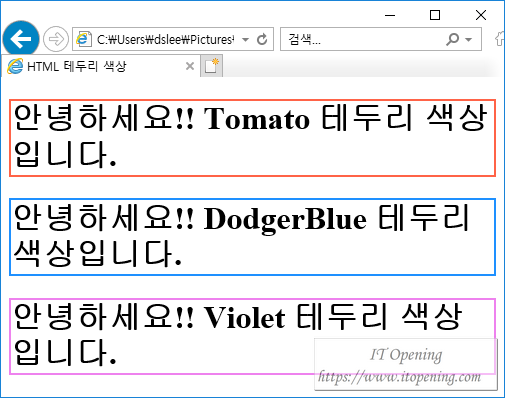Click the DodgerBlue border text paragraph
This screenshot has width=505, height=398.
252,237
